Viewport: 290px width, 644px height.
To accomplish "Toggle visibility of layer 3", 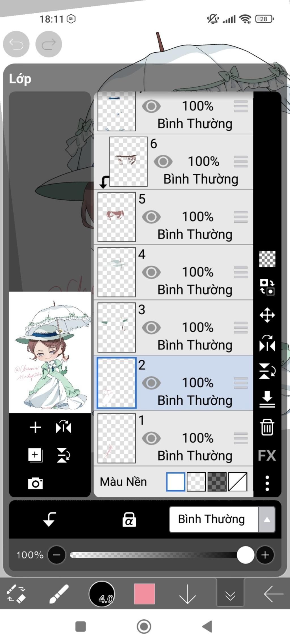I will (x=151, y=328).
